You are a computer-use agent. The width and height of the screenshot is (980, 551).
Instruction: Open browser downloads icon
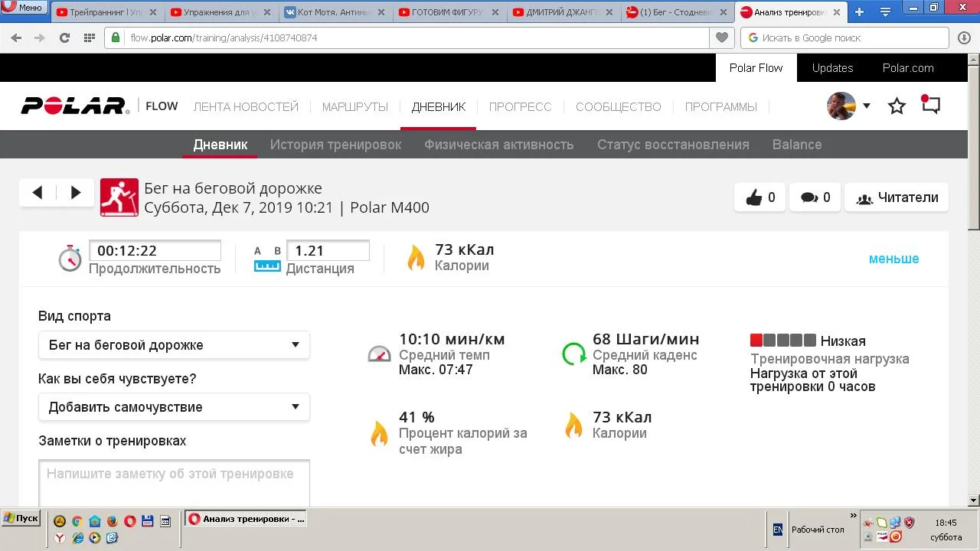pos(964,37)
